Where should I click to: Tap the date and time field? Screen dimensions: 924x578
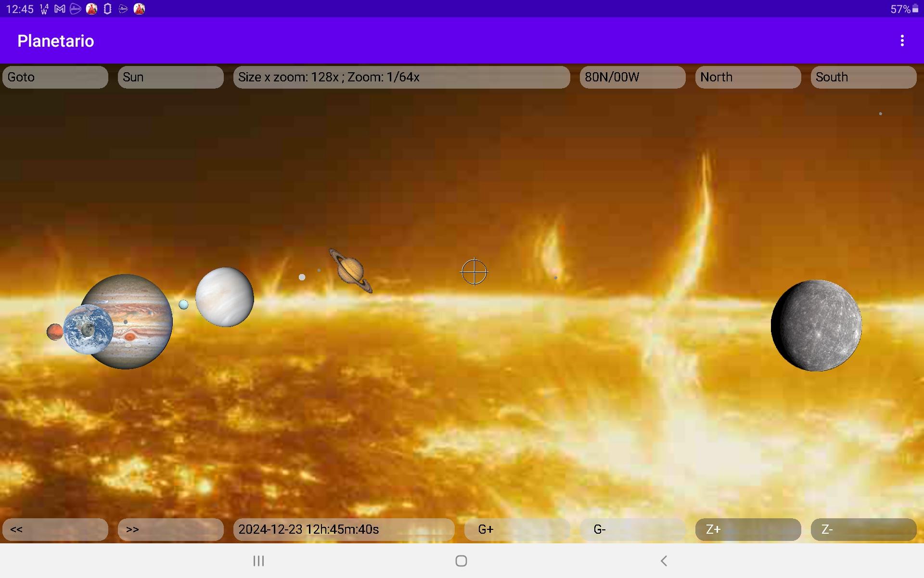tap(344, 529)
